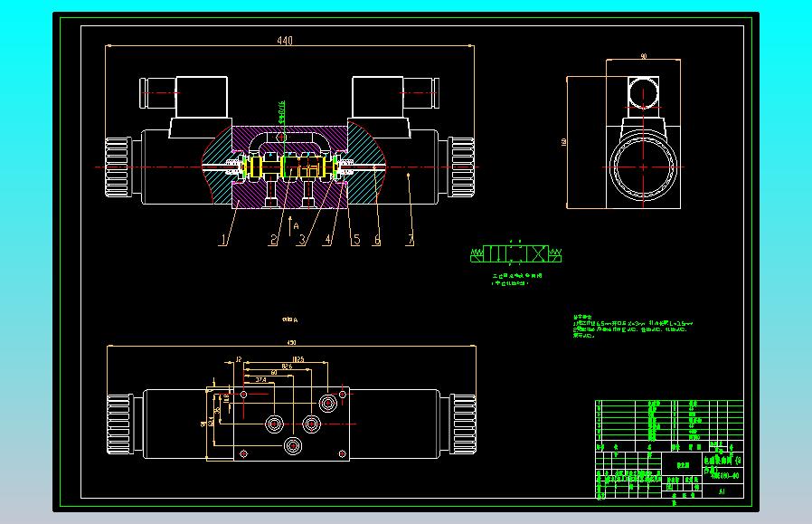This screenshot has height=524, width=812.
Task: Select the yellow valve spool in section view
Action: (x=288, y=167)
